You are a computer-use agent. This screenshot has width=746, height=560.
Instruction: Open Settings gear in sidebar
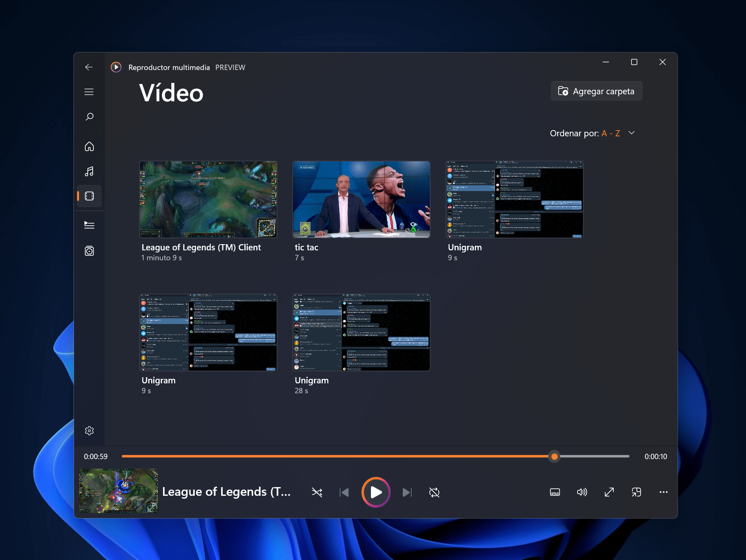pos(89,431)
